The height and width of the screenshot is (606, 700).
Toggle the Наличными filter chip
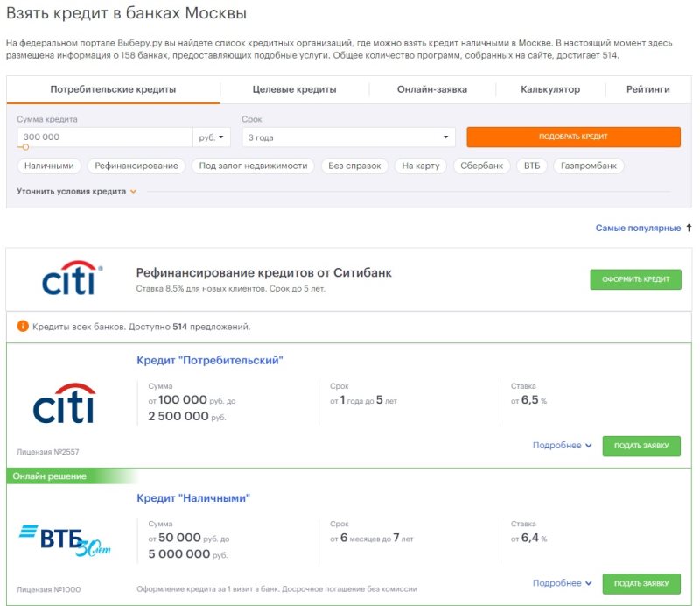click(x=49, y=166)
